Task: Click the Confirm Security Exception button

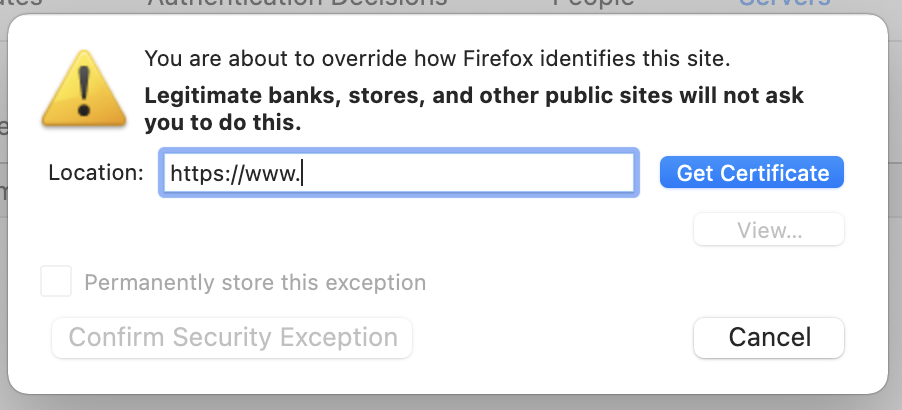Action: (x=232, y=338)
